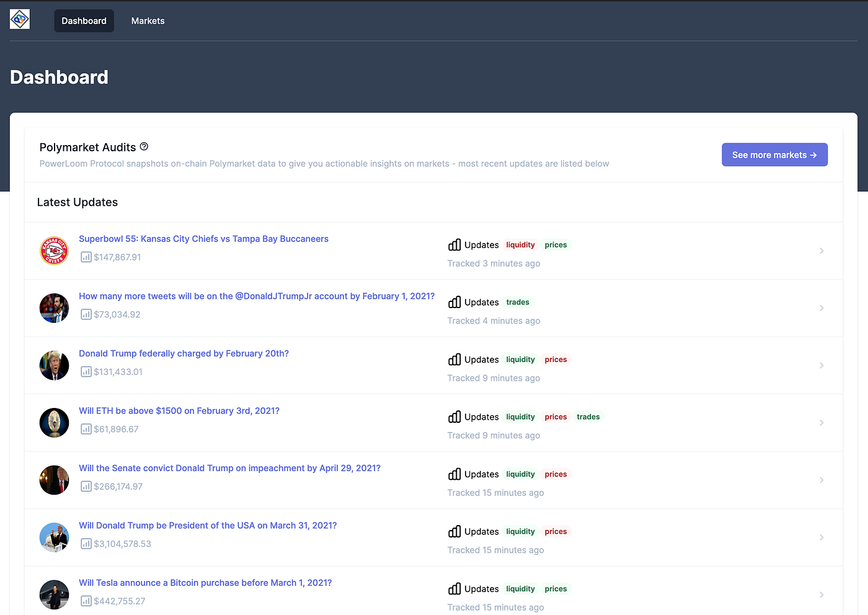Click the prices tag in ETH $1500 row
Screen dimensions: 868x615
[556, 417]
